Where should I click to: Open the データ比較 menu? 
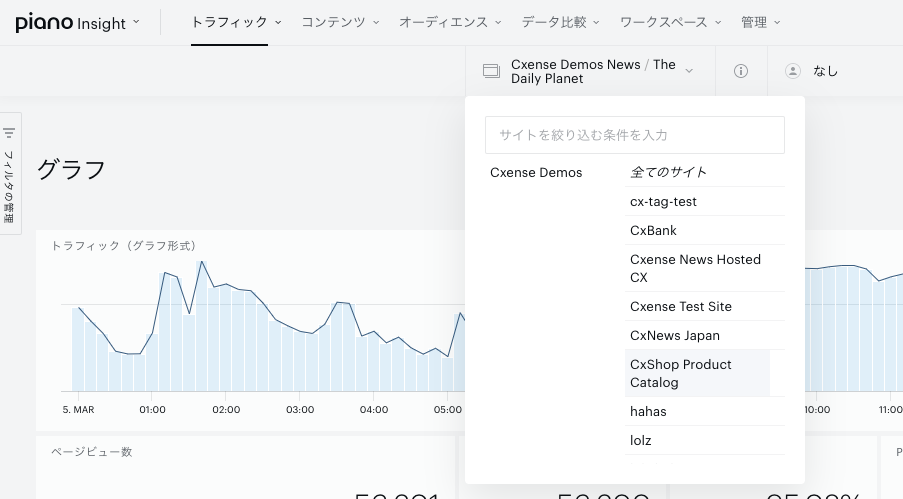tap(560, 22)
